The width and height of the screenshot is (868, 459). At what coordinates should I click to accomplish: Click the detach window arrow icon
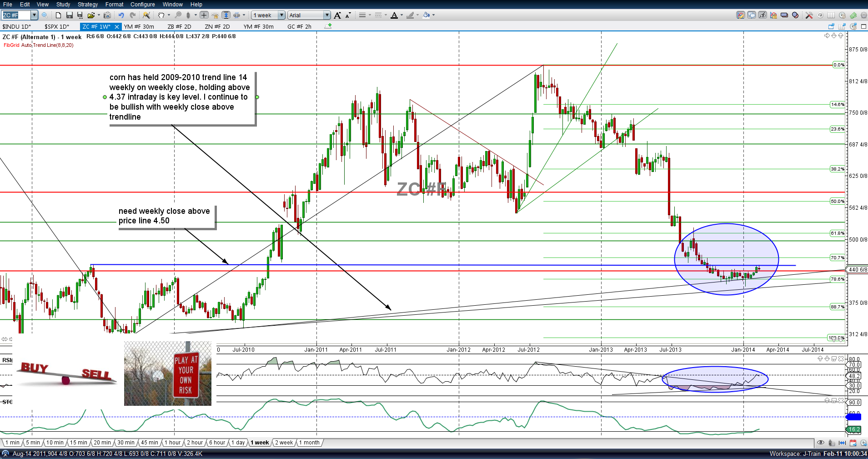[831, 26]
